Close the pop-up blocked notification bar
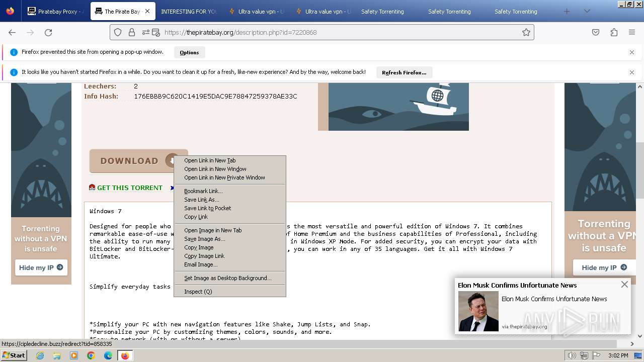This screenshot has width=644, height=362. pos(632,52)
